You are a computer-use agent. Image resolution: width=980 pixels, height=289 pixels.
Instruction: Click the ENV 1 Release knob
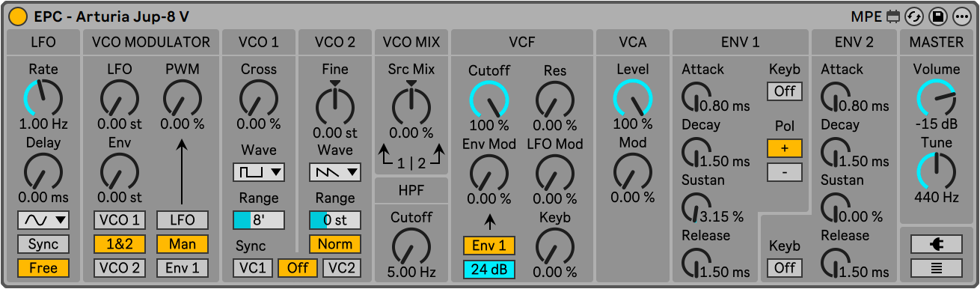[x=696, y=262]
